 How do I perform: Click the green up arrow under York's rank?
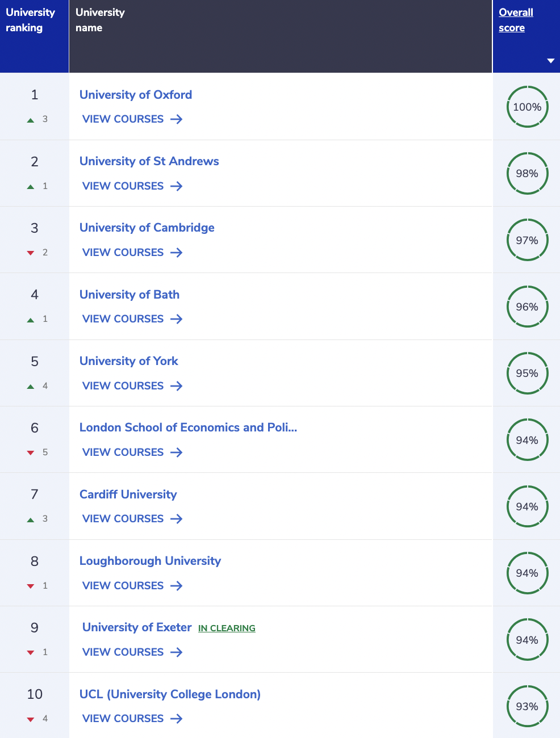click(x=31, y=387)
